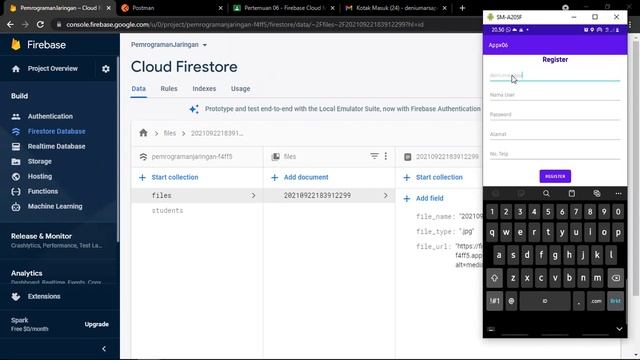
Task: Click browser back arrow
Action: [x=10, y=24]
